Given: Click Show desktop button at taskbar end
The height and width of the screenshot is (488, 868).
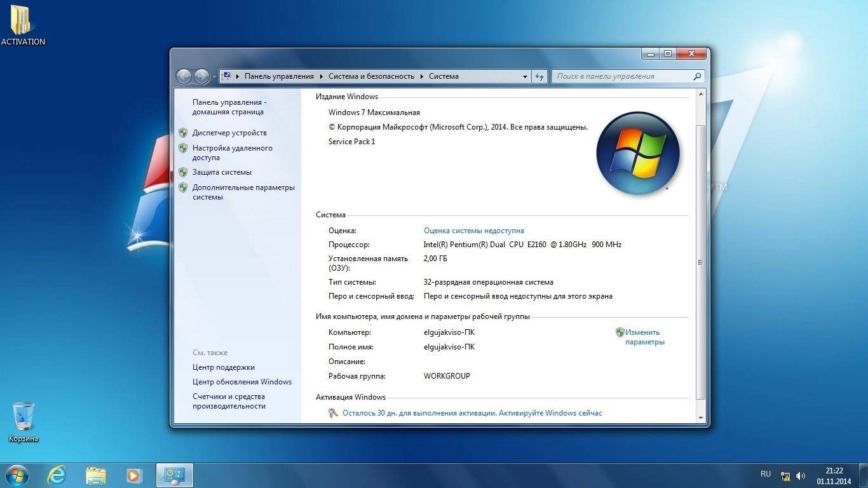Looking at the screenshot, I should 863,475.
